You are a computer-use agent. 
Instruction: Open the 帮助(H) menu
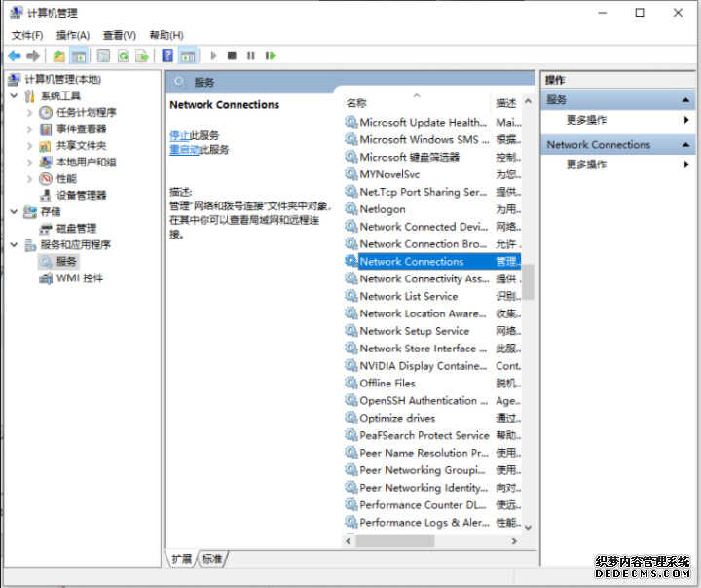[x=166, y=35]
